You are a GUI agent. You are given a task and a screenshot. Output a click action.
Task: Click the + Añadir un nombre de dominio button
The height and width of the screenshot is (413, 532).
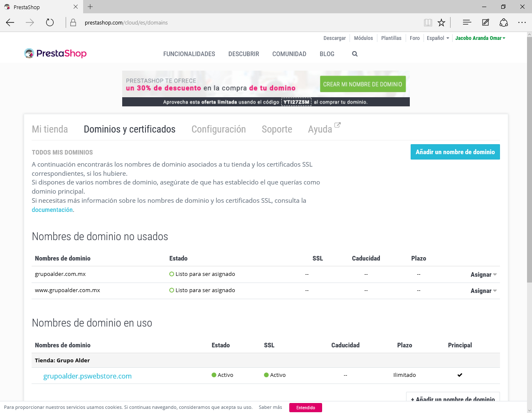[x=453, y=397]
